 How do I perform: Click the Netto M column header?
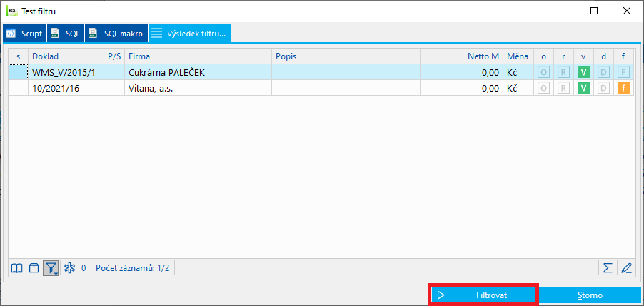[461, 56]
